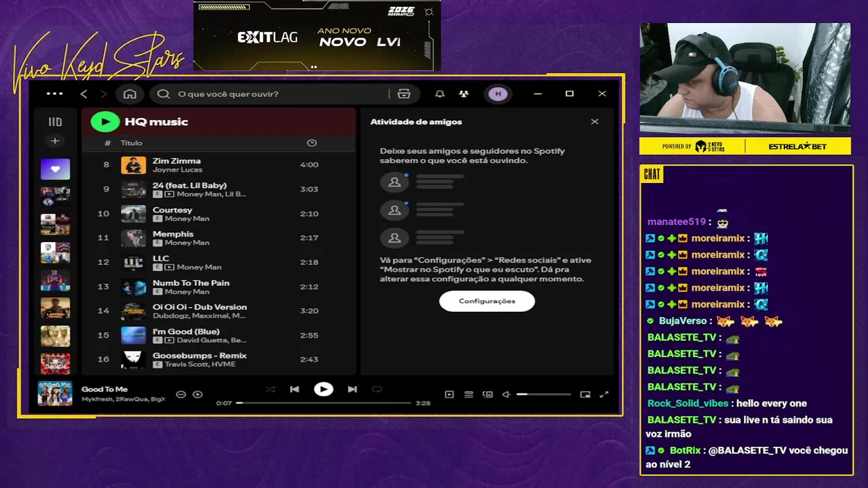This screenshot has height=488, width=868.
Task: Click the Configurações button
Action: pos(487,301)
